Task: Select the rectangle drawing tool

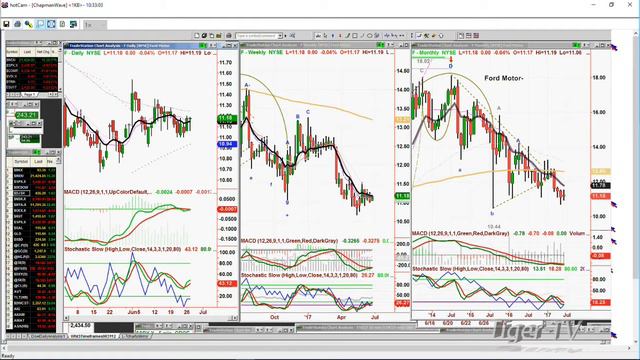Action: tap(355, 36)
